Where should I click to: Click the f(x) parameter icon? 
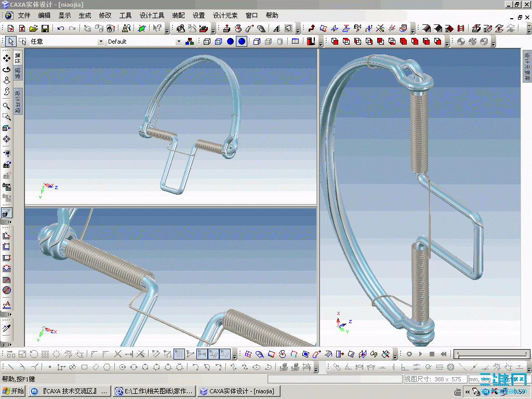click(357, 29)
